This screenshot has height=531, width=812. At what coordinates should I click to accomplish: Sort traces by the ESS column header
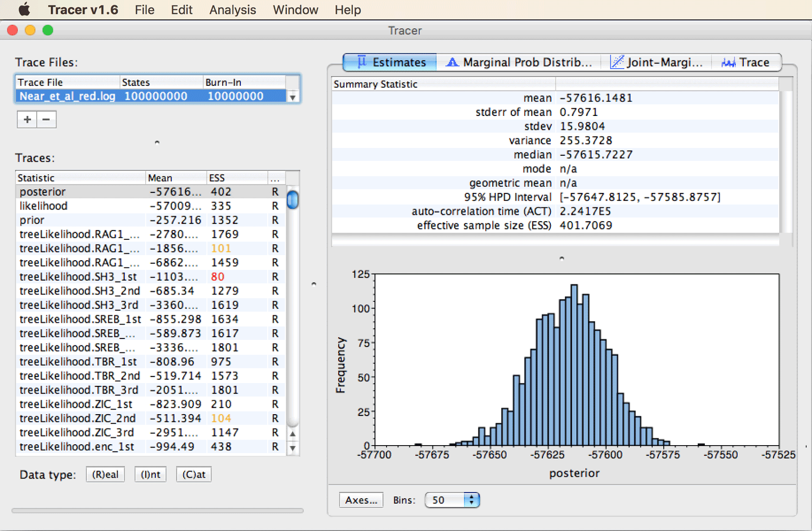237,178
